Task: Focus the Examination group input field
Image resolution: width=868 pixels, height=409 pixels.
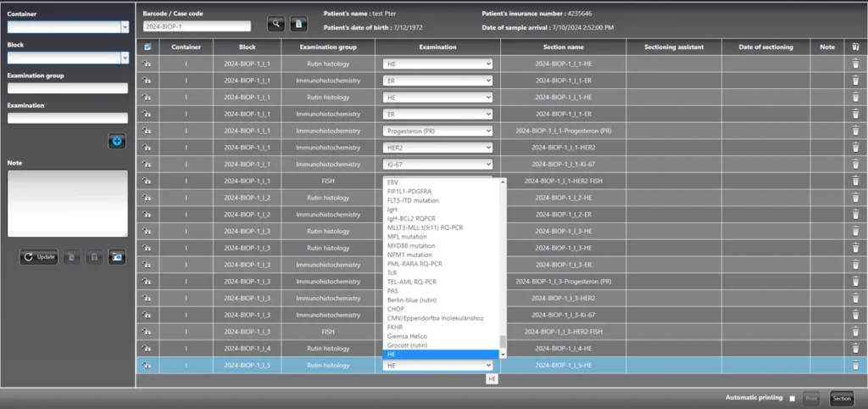Action: click(x=68, y=88)
